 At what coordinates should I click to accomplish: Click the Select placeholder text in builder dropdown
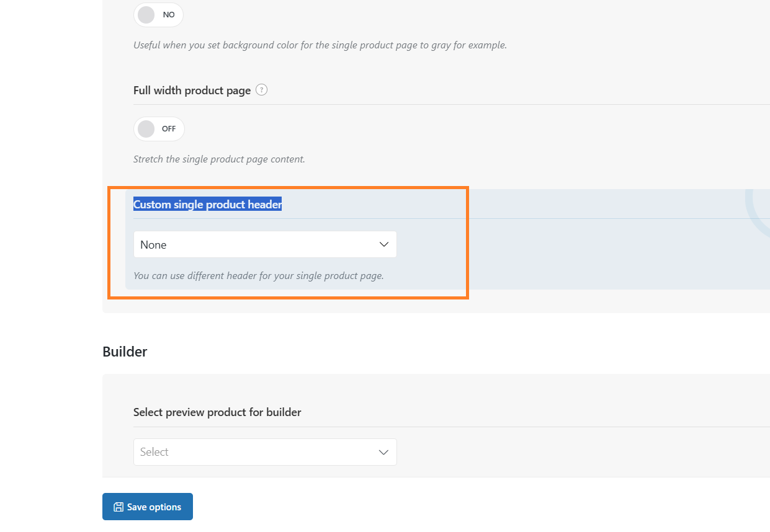click(x=154, y=452)
